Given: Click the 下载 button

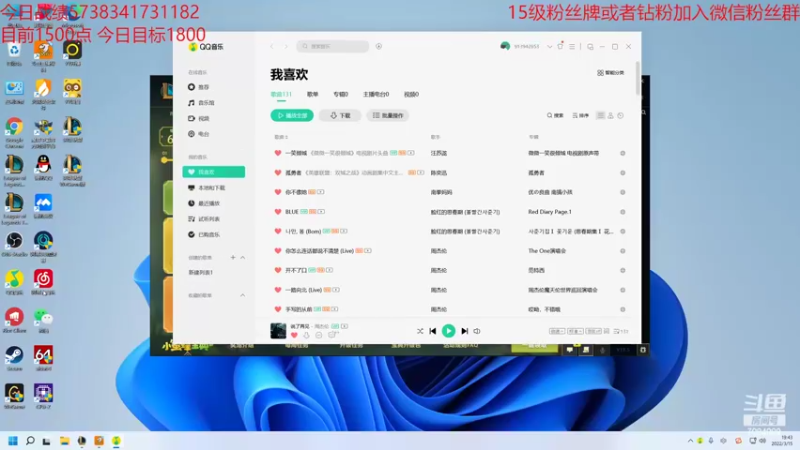Looking at the screenshot, I should point(340,116).
